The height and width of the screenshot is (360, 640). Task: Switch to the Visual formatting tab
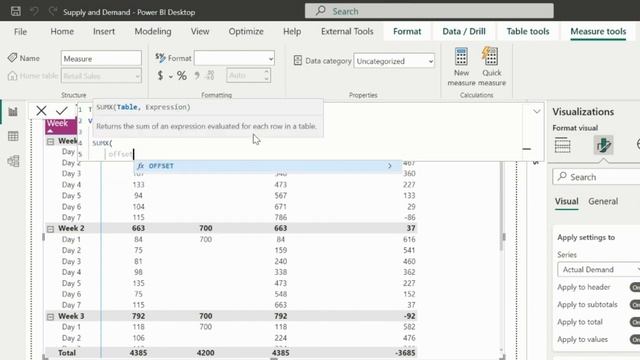(566, 202)
